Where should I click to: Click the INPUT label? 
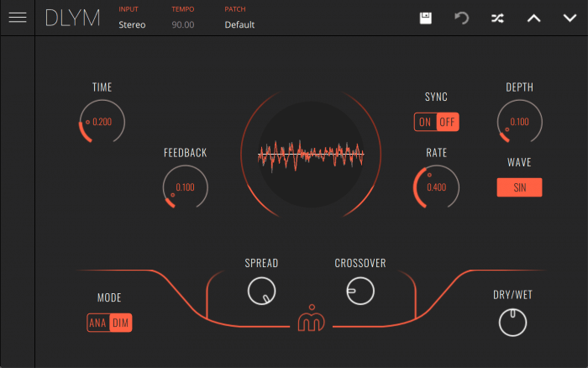coord(129,9)
